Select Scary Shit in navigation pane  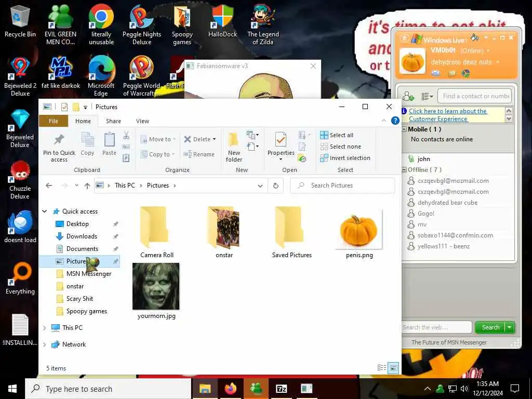[x=79, y=299]
